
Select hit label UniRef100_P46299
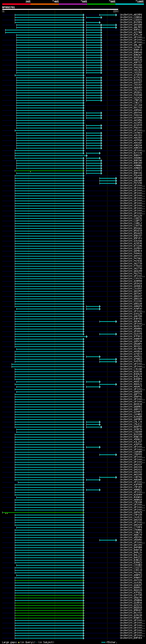coord(131,67)
